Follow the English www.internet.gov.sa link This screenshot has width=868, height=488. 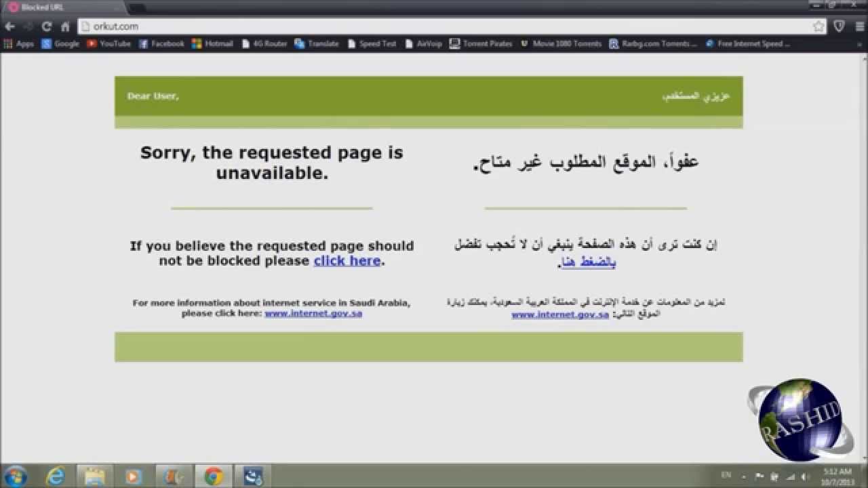313,313
